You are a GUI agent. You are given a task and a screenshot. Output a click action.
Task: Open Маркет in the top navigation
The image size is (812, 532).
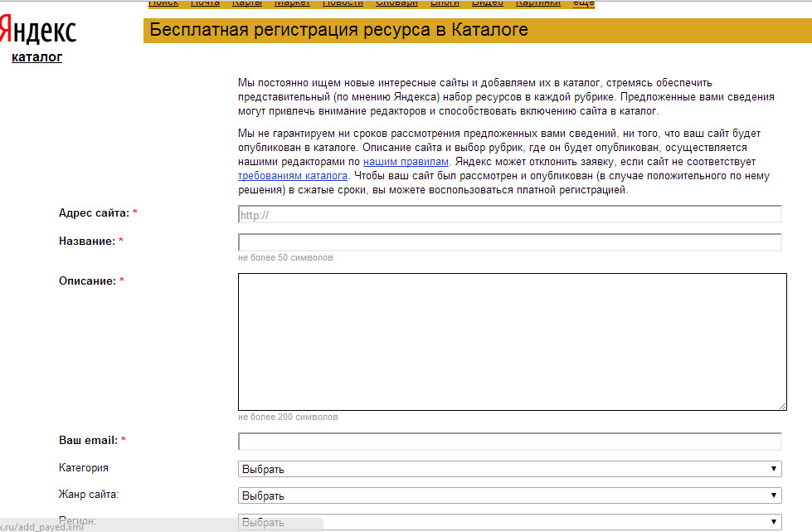click(x=292, y=3)
